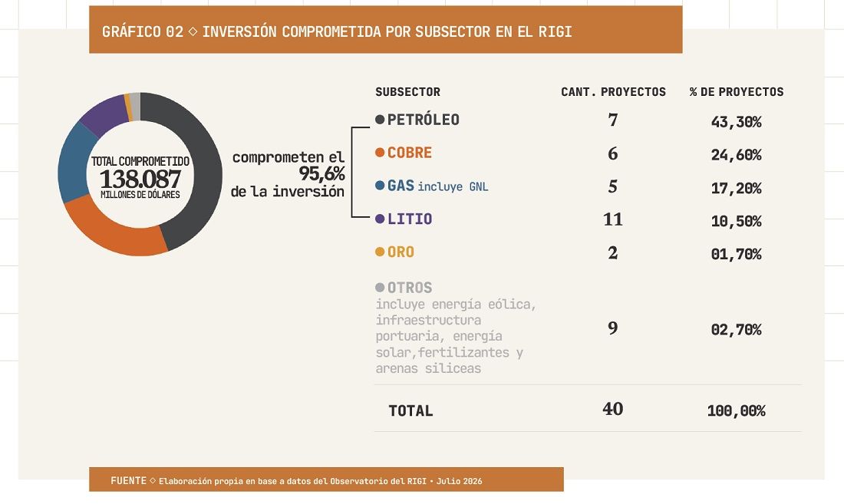Select the blue Gas donut segment

(73, 163)
